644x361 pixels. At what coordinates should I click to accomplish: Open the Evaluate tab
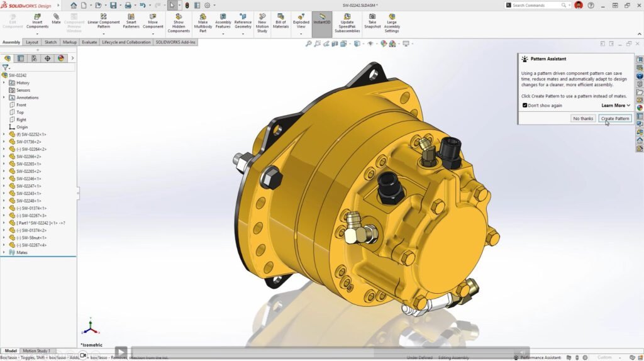coord(89,42)
